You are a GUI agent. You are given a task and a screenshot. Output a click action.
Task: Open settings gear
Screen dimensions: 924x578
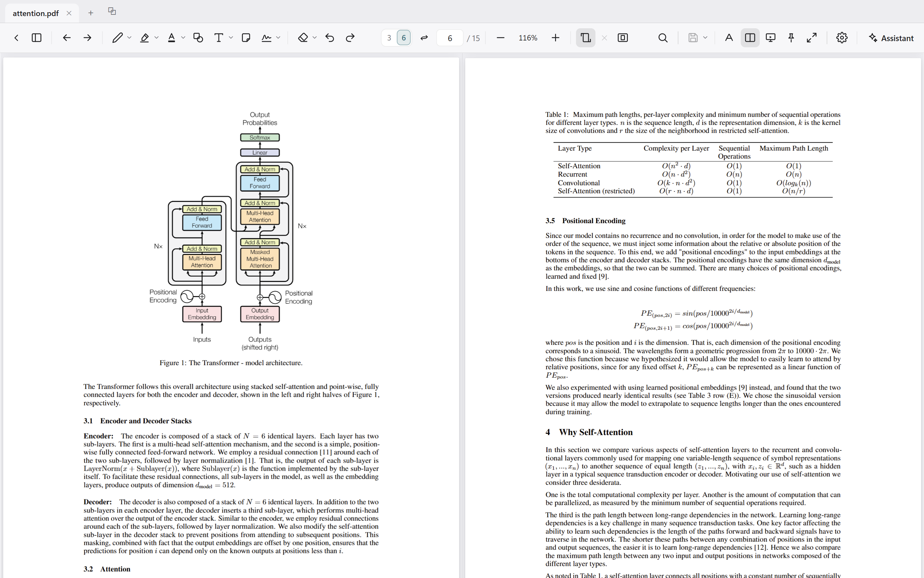point(842,38)
